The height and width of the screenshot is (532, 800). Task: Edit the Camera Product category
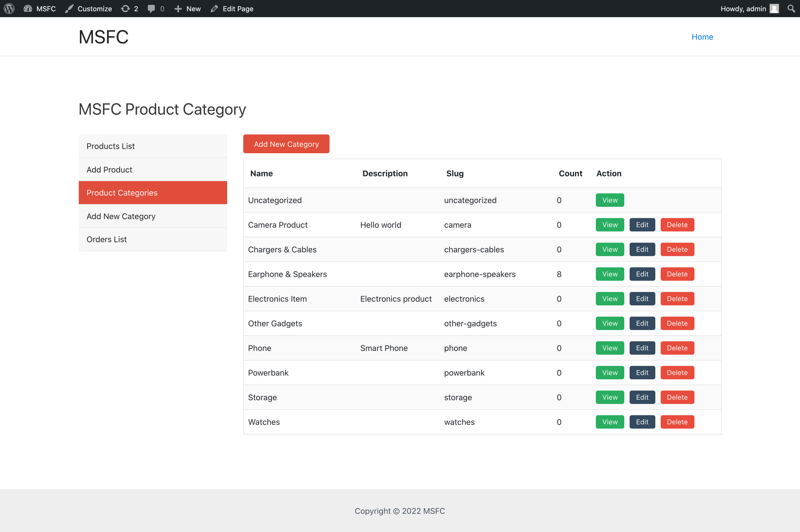(642, 224)
